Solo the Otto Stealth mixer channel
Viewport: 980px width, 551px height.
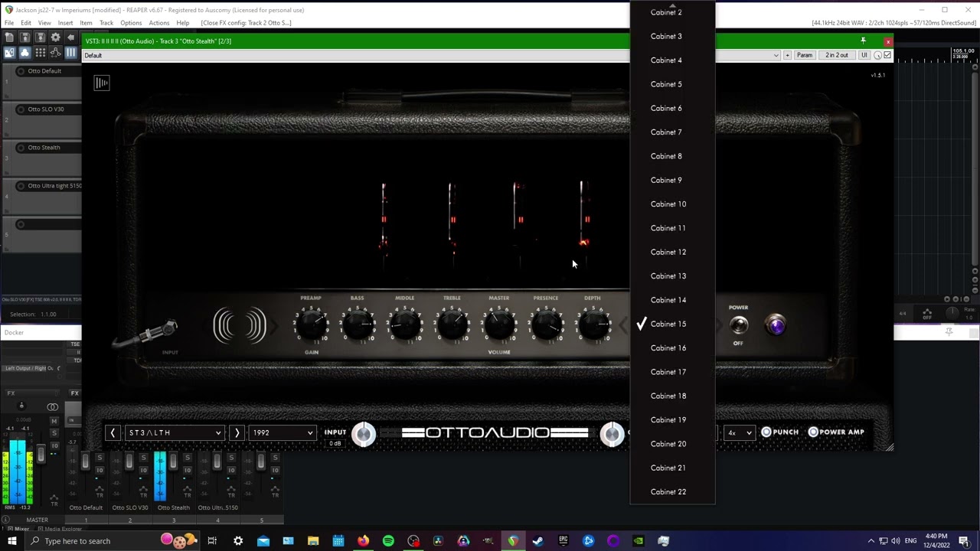pos(187,458)
